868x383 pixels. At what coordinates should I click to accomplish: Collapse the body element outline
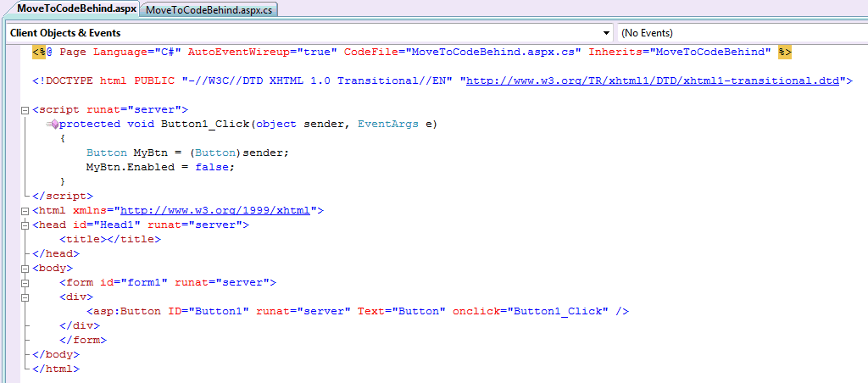coord(25,268)
